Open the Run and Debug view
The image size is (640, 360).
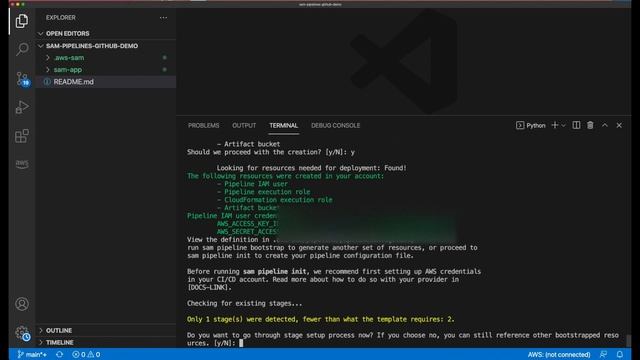click(x=22, y=107)
